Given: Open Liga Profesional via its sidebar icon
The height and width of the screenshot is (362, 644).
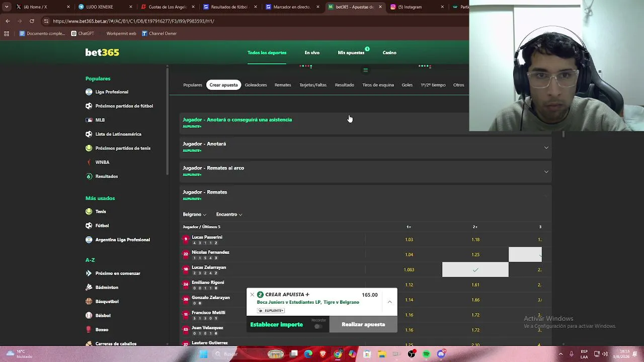Looking at the screenshot, I should (89, 92).
